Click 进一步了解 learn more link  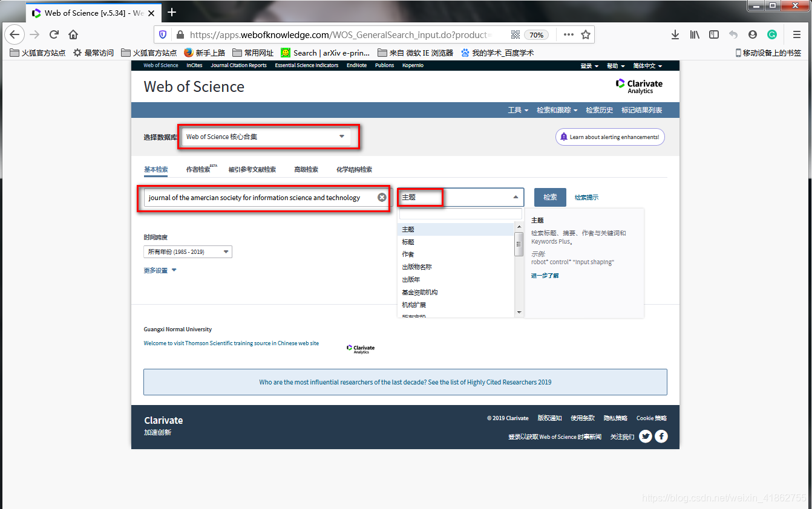(x=545, y=276)
